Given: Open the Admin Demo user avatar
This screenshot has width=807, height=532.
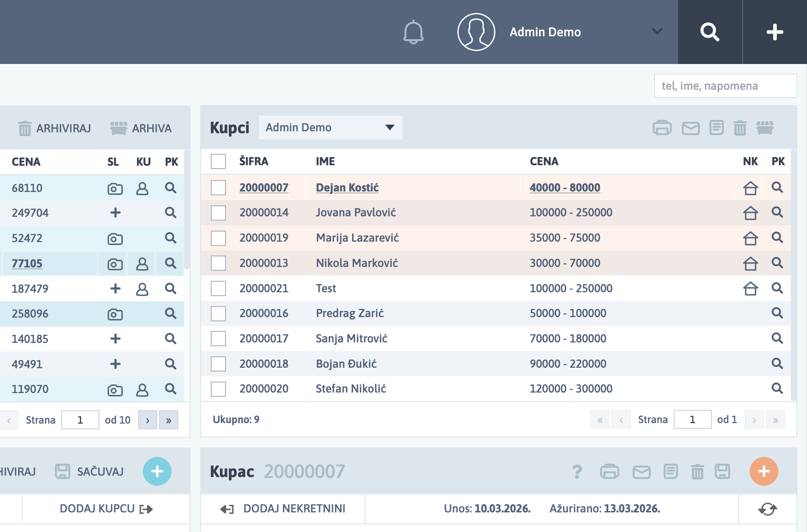Looking at the screenshot, I should [476, 32].
